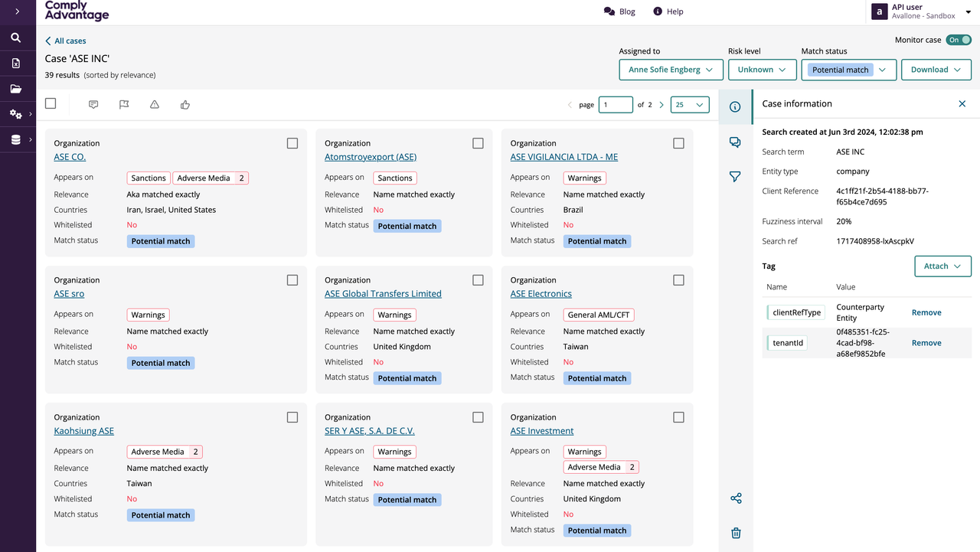Click the trash delete case icon
This screenshot has width=980, height=552.
pyautogui.click(x=736, y=533)
